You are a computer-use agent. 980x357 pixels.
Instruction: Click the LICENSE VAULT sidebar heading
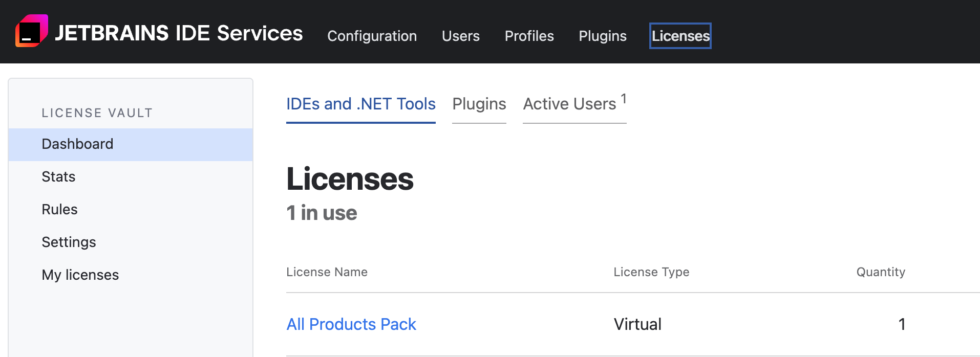pyautogui.click(x=97, y=113)
